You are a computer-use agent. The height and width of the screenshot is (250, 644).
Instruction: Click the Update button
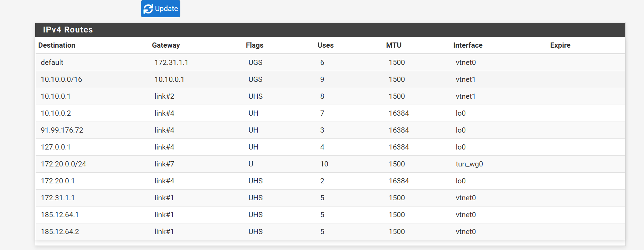(161, 9)
